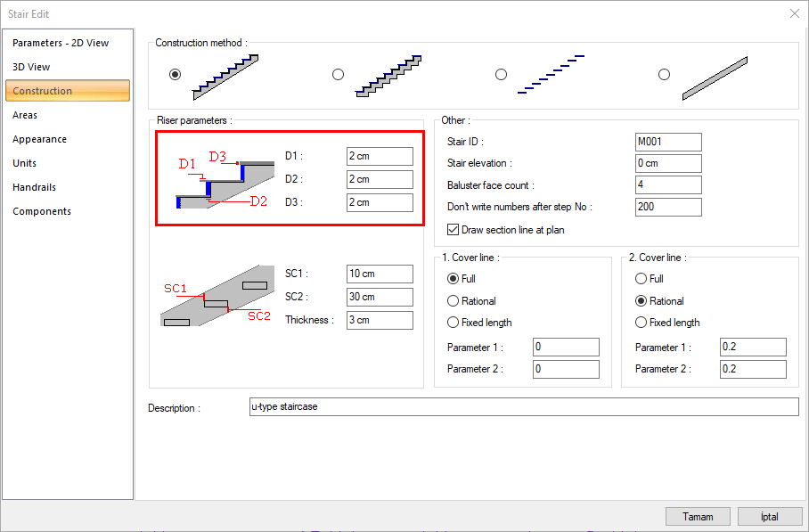Select Rational under 1. Cover line
The width and height of the screenshot is (809, 532).
(x=454, y=301)
